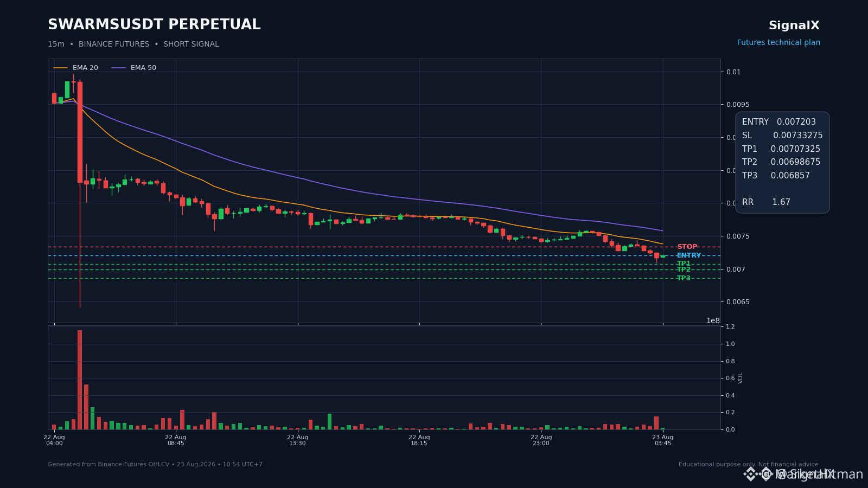Click the 0.0 volume axis tick

coord(730,429)
